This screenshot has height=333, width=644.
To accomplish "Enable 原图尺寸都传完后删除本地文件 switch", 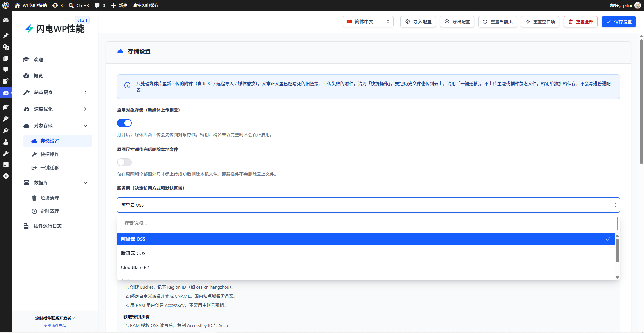I will tap(124, 162).
